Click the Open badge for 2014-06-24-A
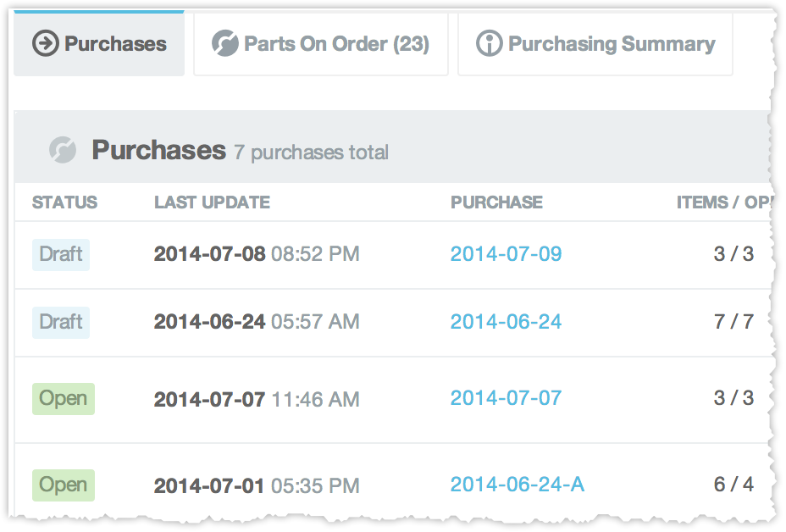Image resolution: width=786 pixels, height=532 pixels. (x=64, y=485)
